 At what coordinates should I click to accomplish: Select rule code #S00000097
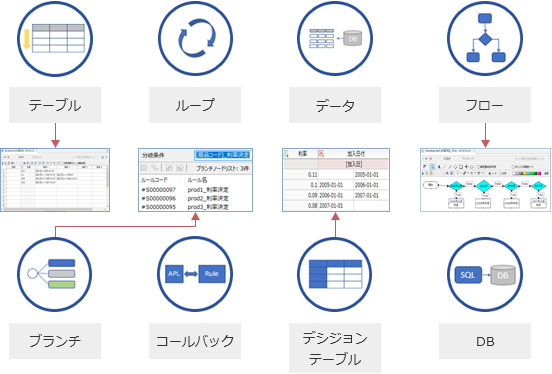point(158,189)
